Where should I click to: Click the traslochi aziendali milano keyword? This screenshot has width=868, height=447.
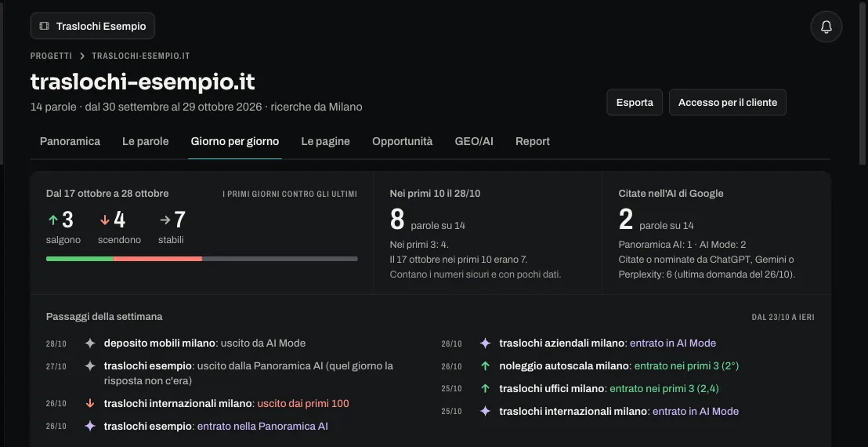[562, 343]
